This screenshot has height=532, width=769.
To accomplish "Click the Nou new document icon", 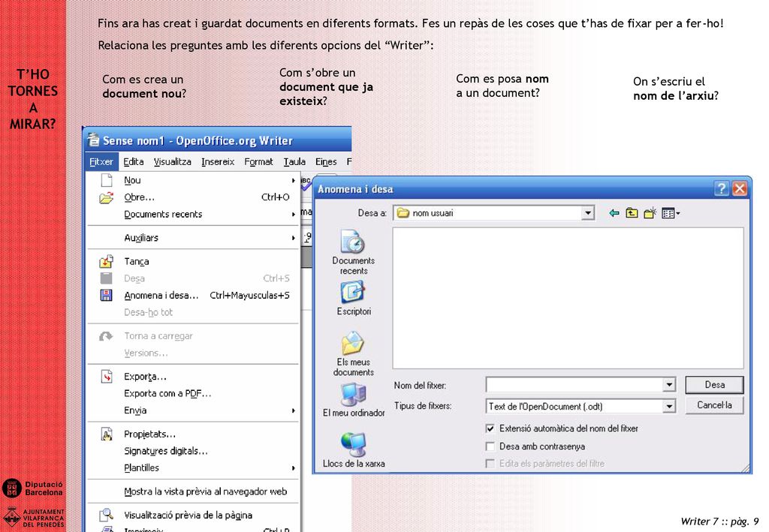I will [x=107, y=180].
